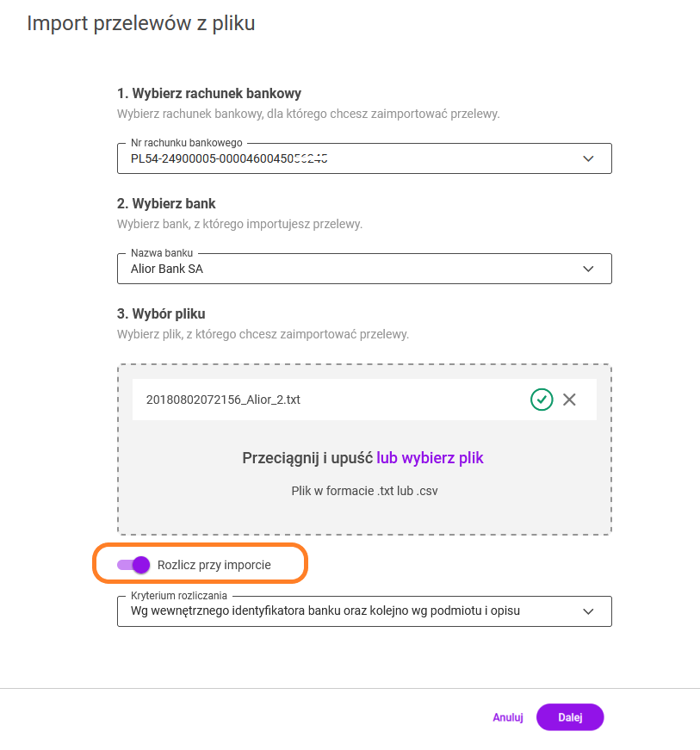Proceed with the Dalej button

click(569, 717)
